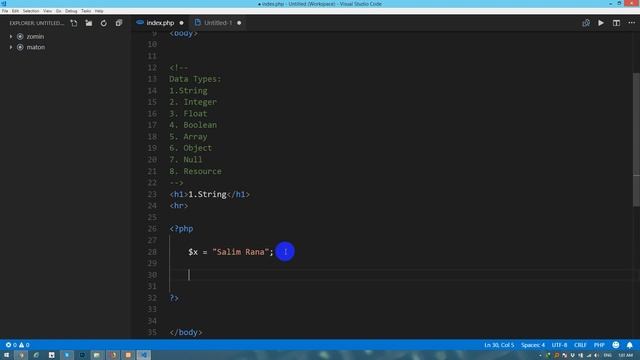Open the Tasks menu

point(86,11)
